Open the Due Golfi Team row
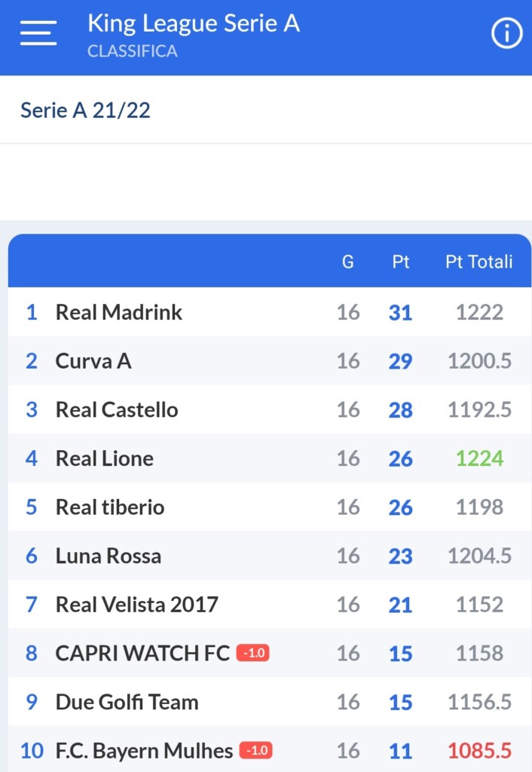Viewport: 532px width, 772px height. pos(270,702)
